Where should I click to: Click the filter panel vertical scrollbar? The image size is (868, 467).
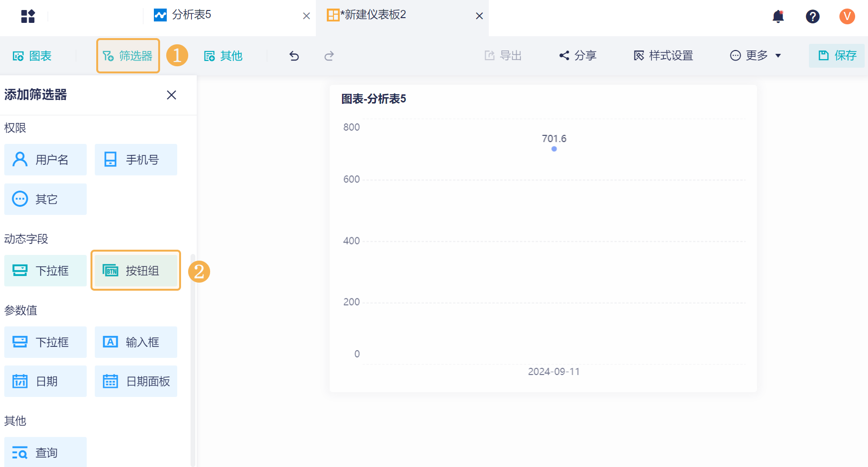(192, 357)
